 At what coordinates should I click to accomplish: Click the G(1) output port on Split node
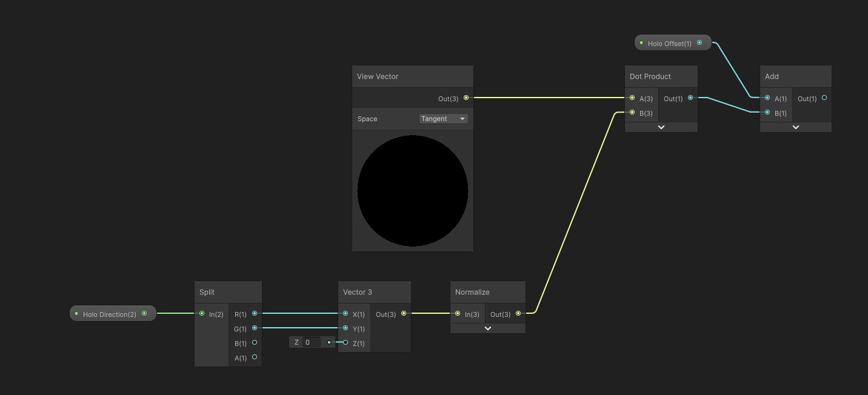coord(254,328)
